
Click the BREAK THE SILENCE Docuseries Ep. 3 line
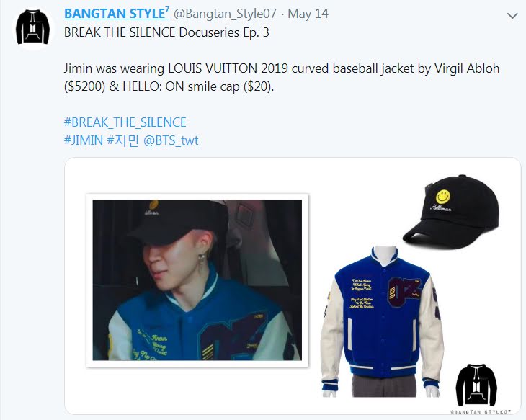(x=166, y=32)
